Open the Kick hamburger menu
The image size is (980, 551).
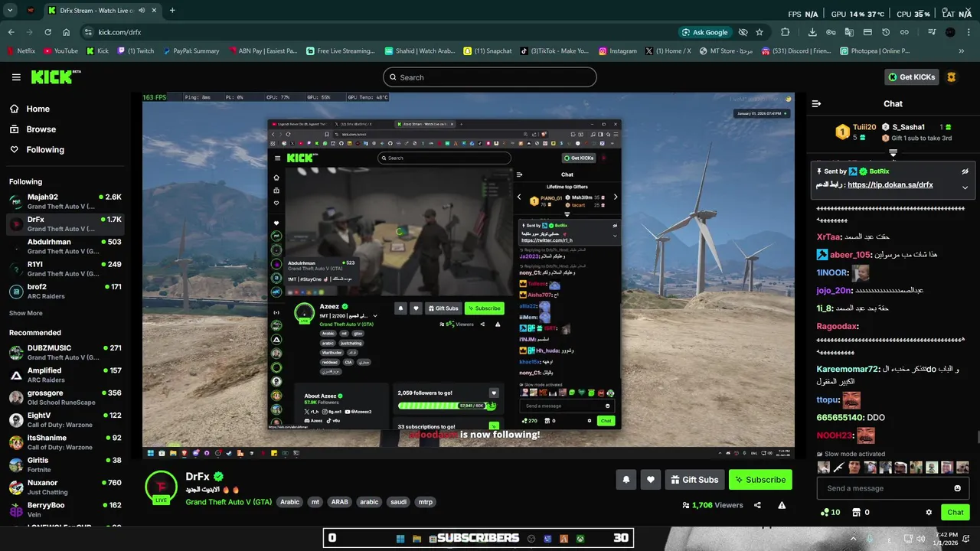[x=16, y=77]
